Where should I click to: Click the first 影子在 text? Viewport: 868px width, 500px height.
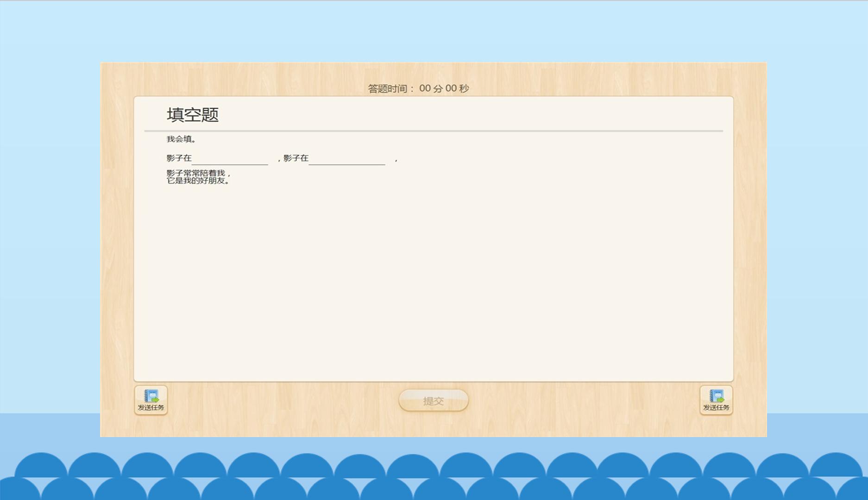click(x=179, y=158)
